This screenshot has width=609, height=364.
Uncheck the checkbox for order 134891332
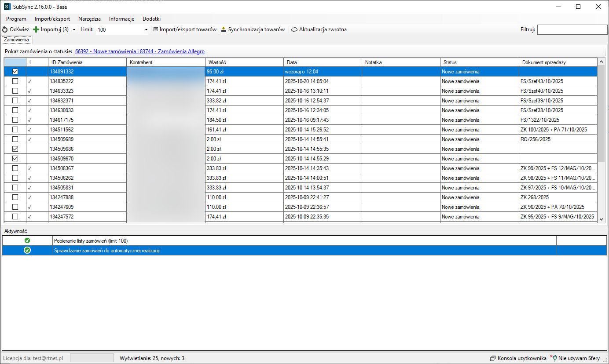click(x=15, y=72)
